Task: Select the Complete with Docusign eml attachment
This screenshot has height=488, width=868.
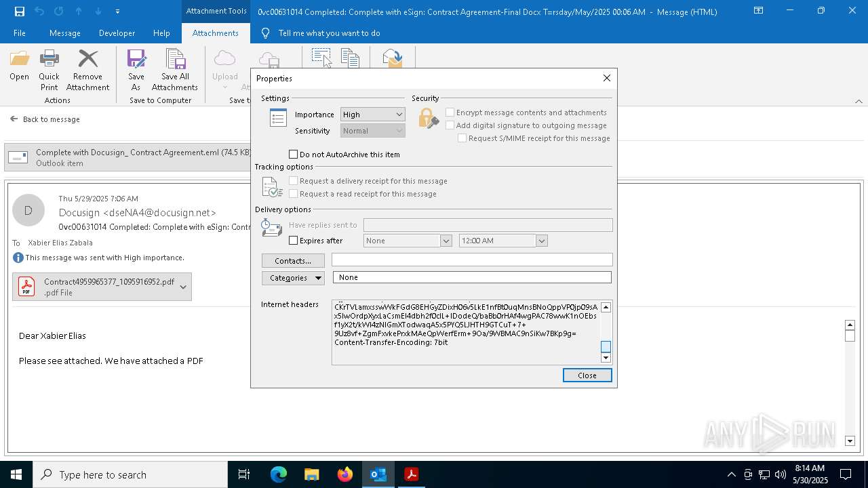Action: 129,158
